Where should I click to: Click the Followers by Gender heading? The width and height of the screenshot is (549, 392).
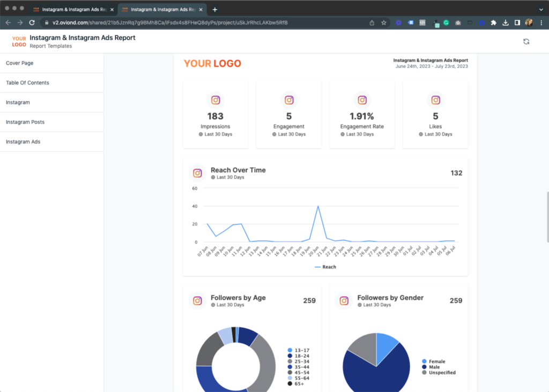(390, 298)
